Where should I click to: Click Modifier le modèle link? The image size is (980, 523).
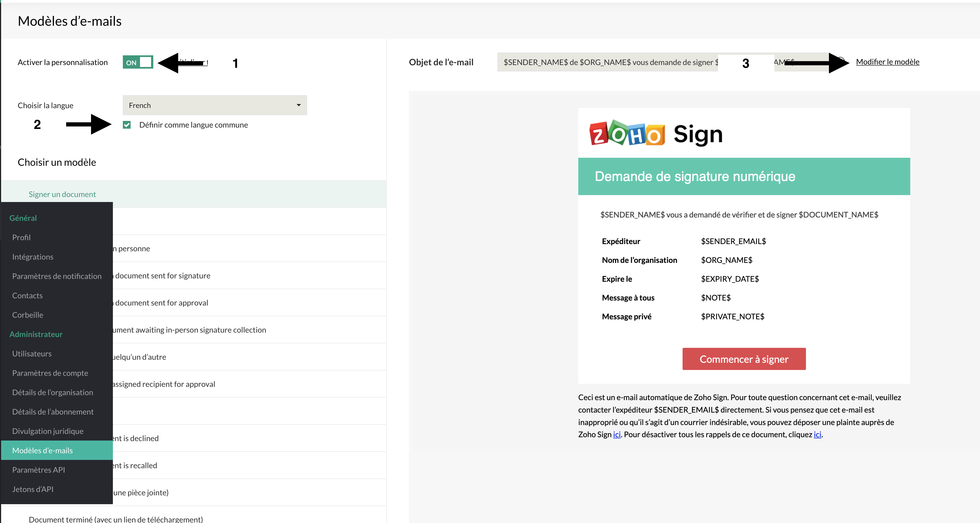(x=887, y=62)
